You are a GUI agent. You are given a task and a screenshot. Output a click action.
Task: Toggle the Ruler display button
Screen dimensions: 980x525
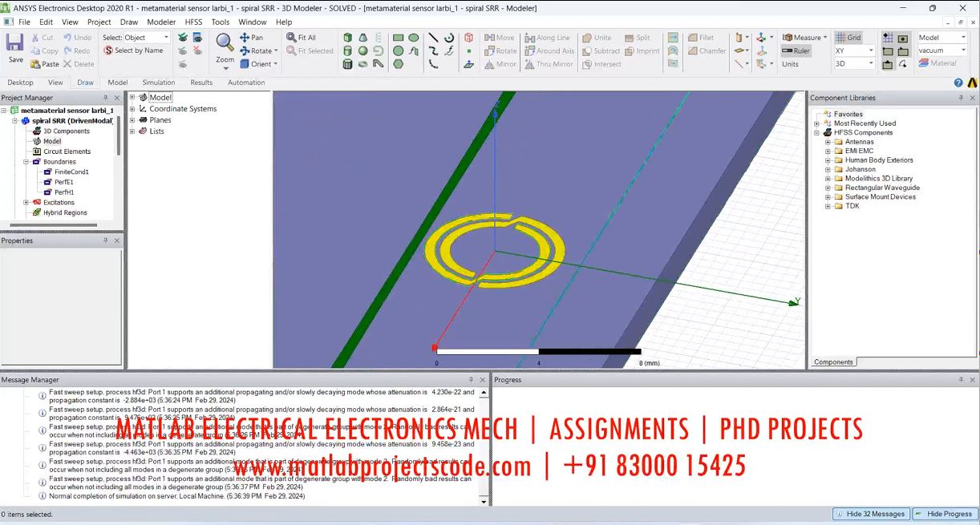click(796, 50)
